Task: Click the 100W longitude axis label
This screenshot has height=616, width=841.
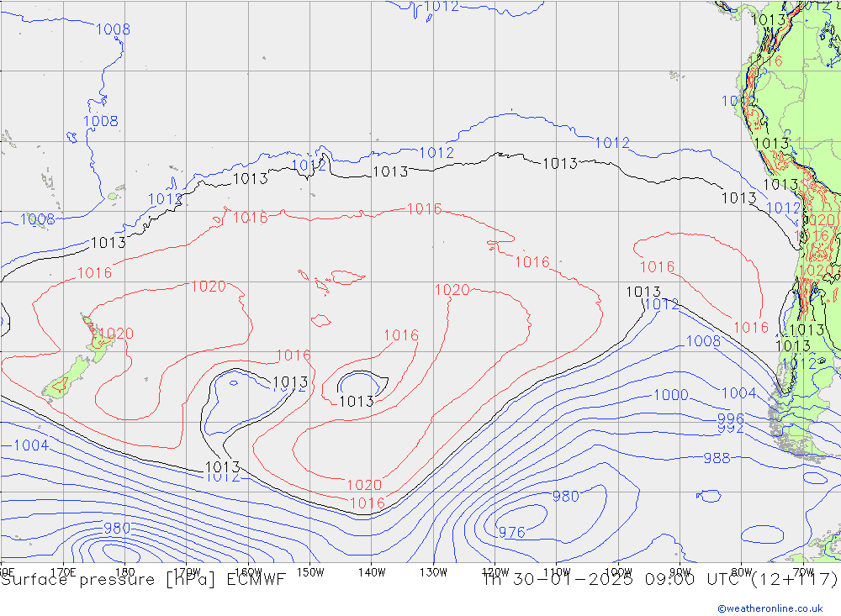Action: 618,571
